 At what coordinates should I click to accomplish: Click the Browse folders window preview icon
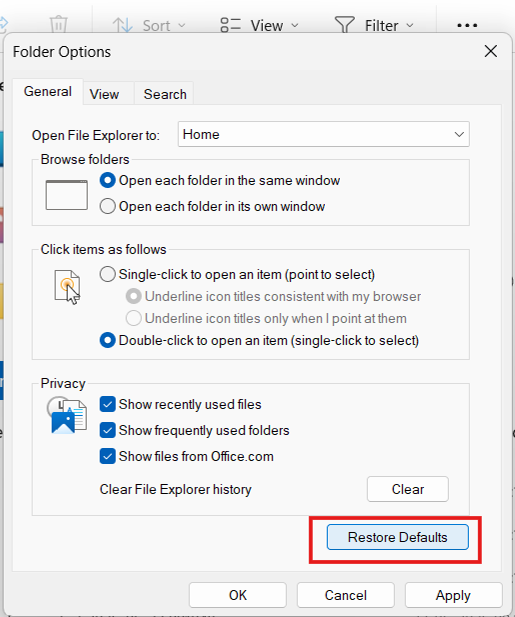(66, 195)
